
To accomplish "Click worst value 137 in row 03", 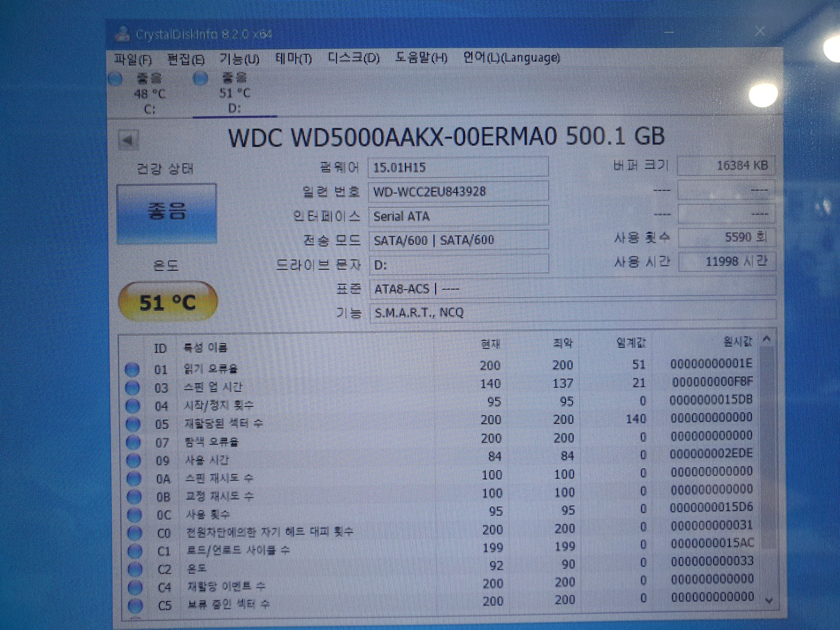I will (x=563, y=383).
